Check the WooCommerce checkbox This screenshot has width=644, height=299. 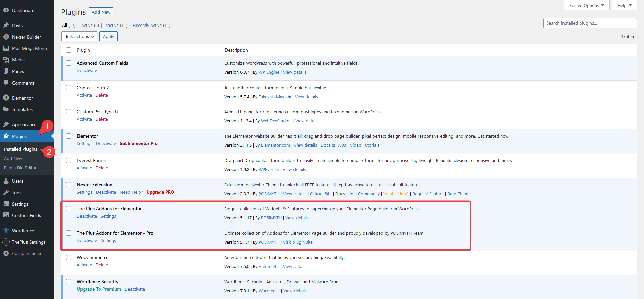click(x=69, y=257)
